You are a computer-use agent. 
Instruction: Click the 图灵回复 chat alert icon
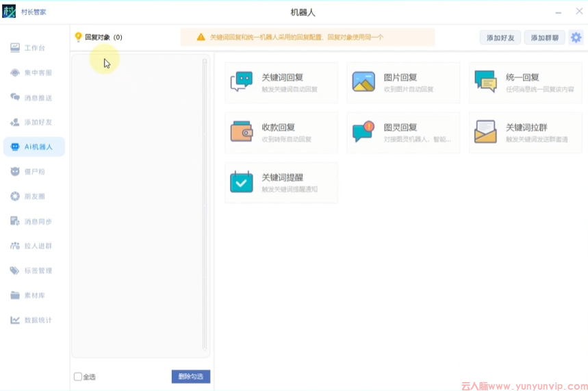(363, 131)
